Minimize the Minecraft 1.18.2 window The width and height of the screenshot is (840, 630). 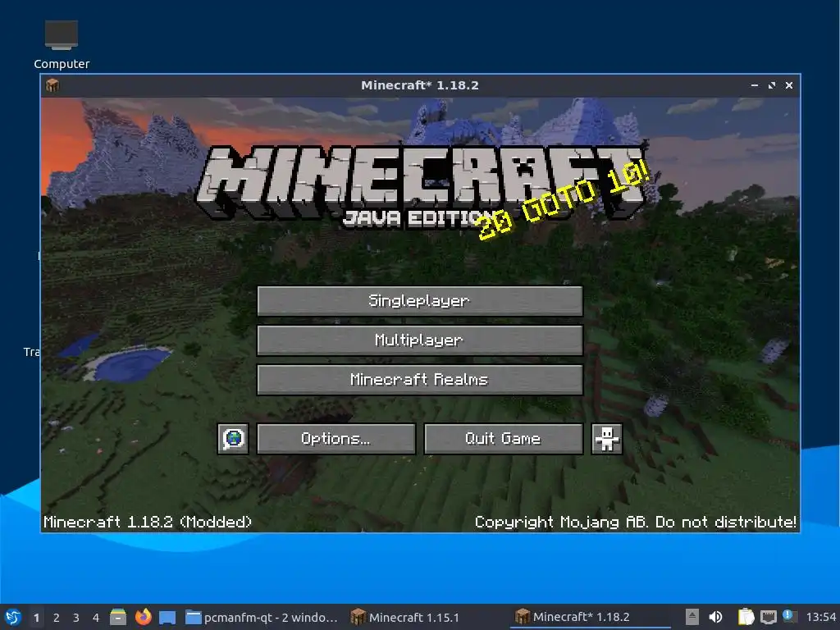755,85
